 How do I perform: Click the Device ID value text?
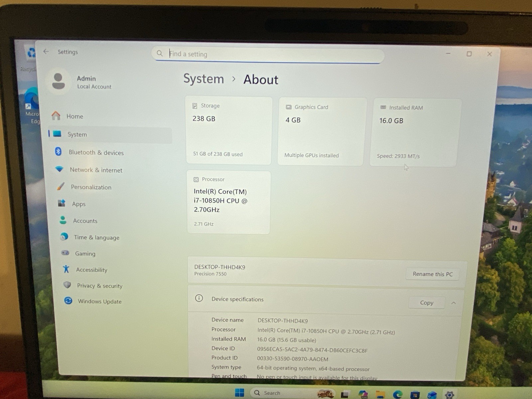click(312, 350)
